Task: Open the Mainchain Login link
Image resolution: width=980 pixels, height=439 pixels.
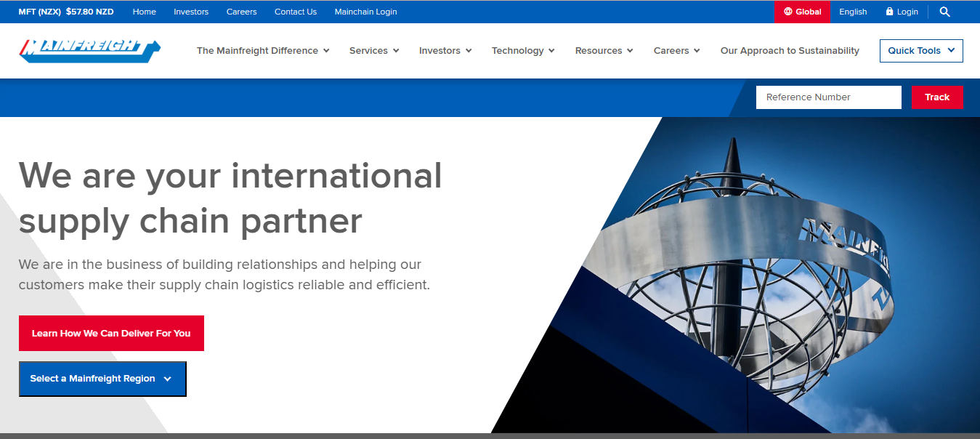Action: (x=366, y=12)
